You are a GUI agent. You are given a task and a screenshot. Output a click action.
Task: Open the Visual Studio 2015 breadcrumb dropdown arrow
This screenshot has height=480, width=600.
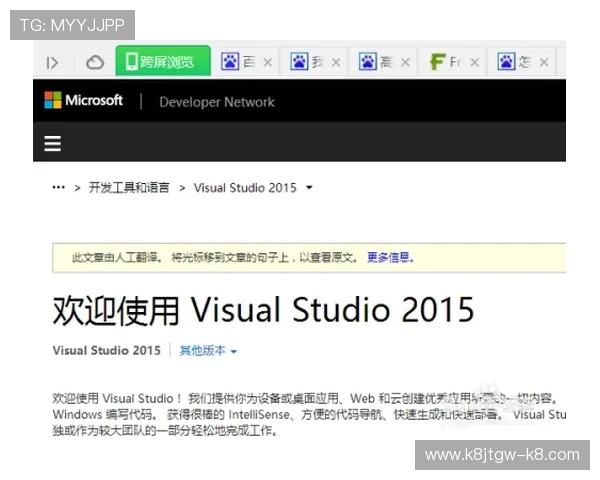coord(309,188)
